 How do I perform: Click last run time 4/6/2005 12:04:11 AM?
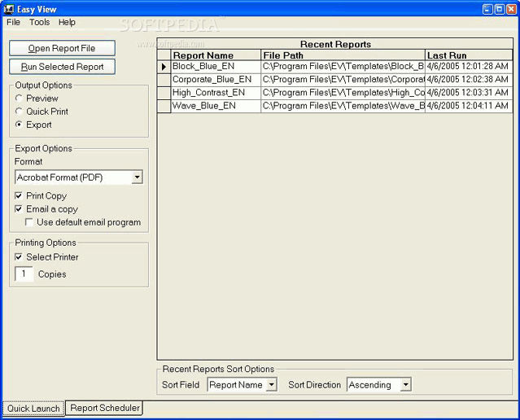[x=468, y=106]
